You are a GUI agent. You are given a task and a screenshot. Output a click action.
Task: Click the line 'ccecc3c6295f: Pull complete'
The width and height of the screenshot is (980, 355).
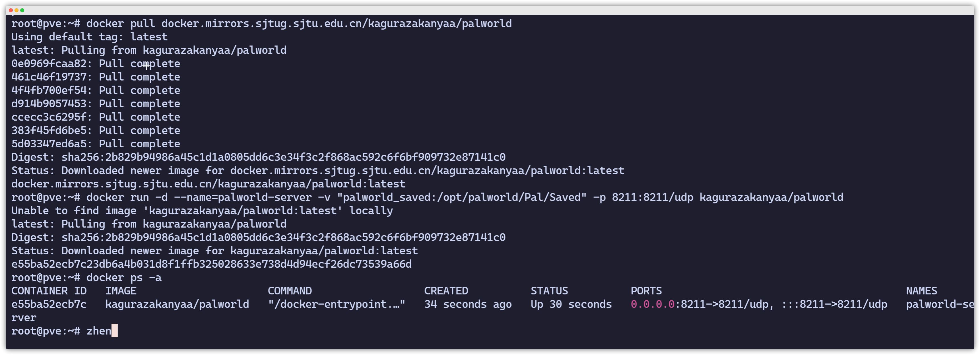96,117
